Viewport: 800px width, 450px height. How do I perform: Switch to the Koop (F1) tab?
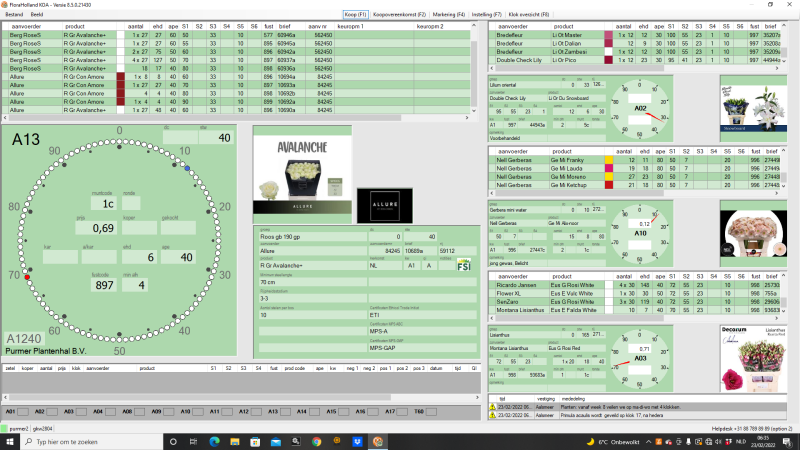click(x=355, y=16)
